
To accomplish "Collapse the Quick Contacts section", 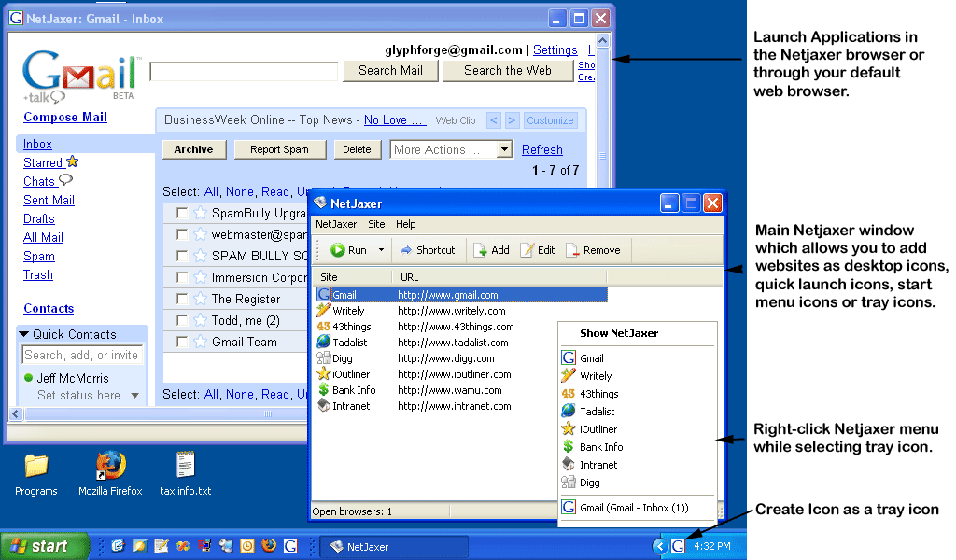I will (23, 334).
